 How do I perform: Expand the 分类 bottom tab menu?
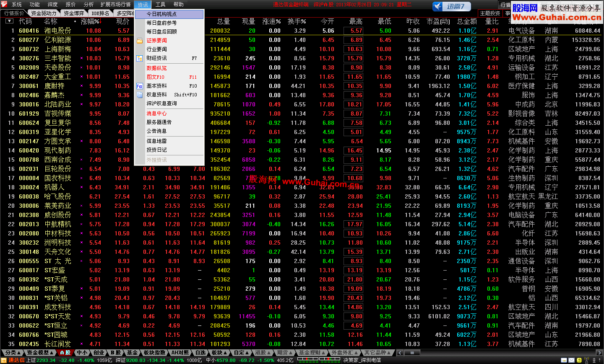tap(13, 353)
